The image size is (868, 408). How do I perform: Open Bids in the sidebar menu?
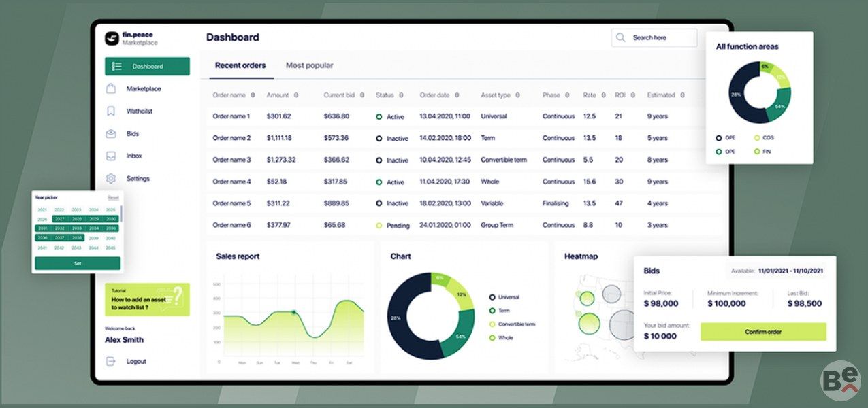133,134
